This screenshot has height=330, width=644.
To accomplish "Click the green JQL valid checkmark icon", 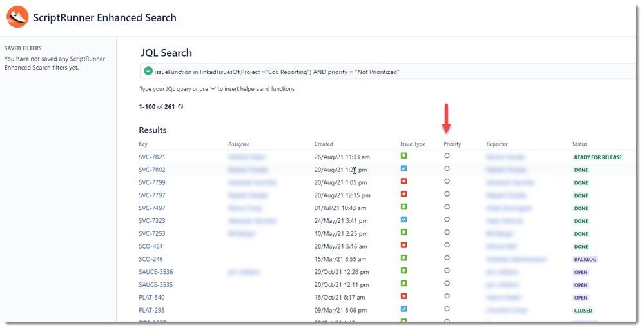I will [148, 72].
